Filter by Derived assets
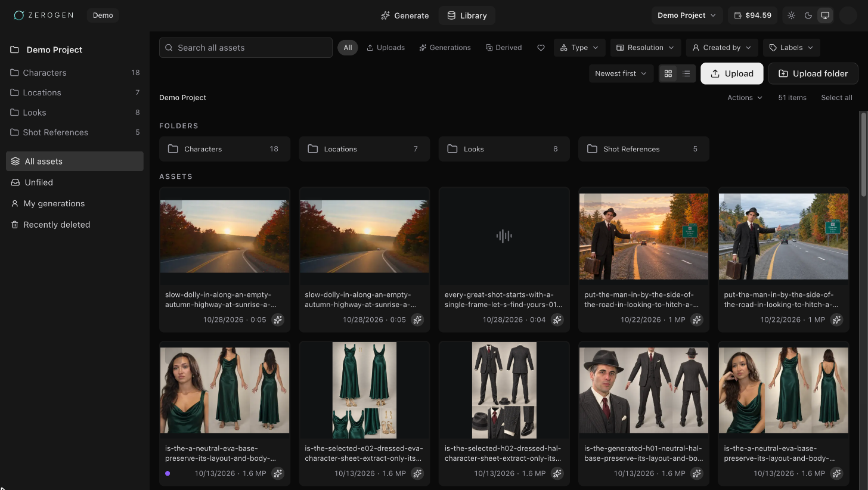 504,48
